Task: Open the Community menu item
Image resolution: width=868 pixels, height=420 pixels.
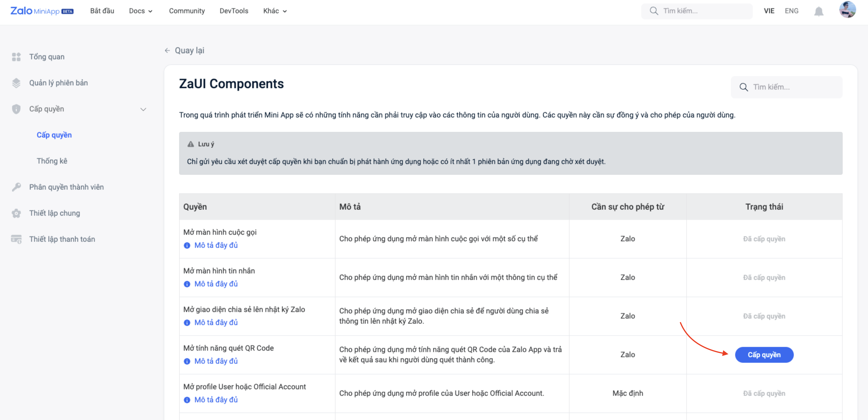Action: [187, 11]
